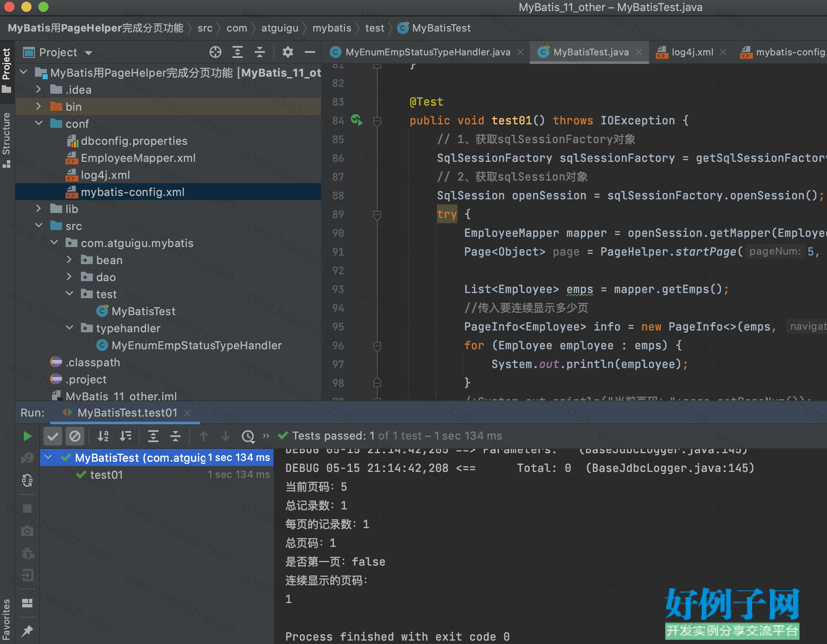
Task: Open Project panel settings gear
Action: (x=288, y=52)
